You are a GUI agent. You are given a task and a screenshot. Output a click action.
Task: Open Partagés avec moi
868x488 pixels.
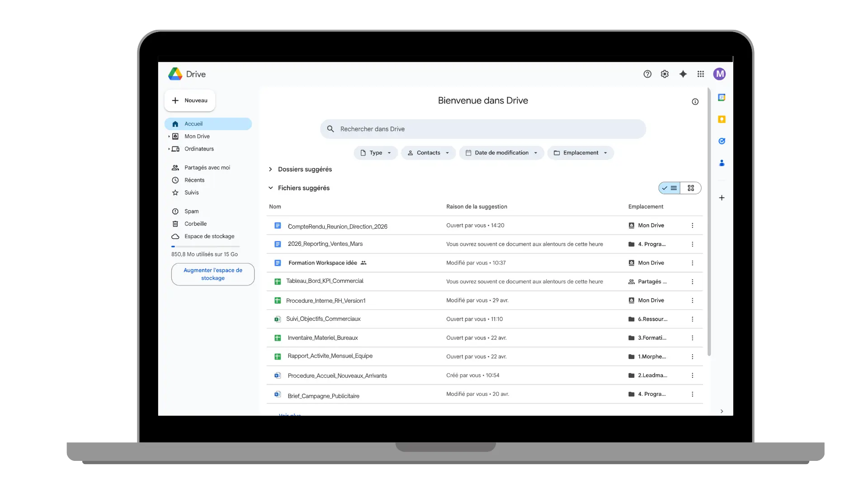point(208,168)
